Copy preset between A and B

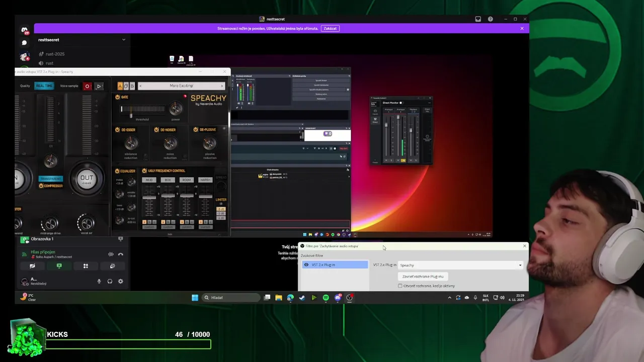[126, 86]
